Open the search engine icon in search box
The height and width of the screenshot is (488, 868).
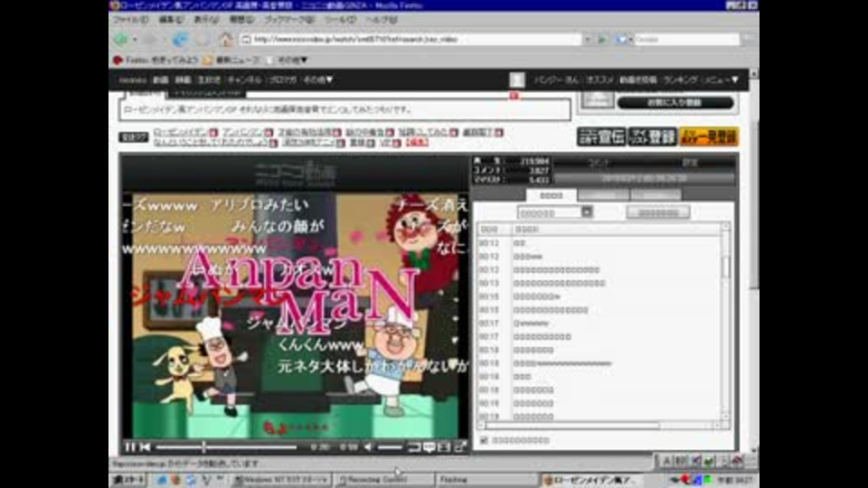[x=622, y=39]
